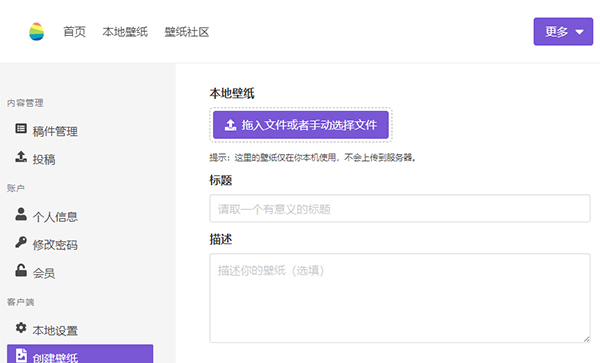Go to 首页 in top navigation
This screenshot has height=363, width=600.
tap(74, 32)
